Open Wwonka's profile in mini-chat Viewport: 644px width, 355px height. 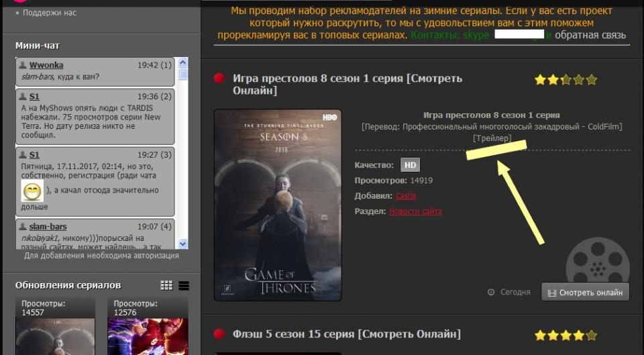(x=46, y=65)
